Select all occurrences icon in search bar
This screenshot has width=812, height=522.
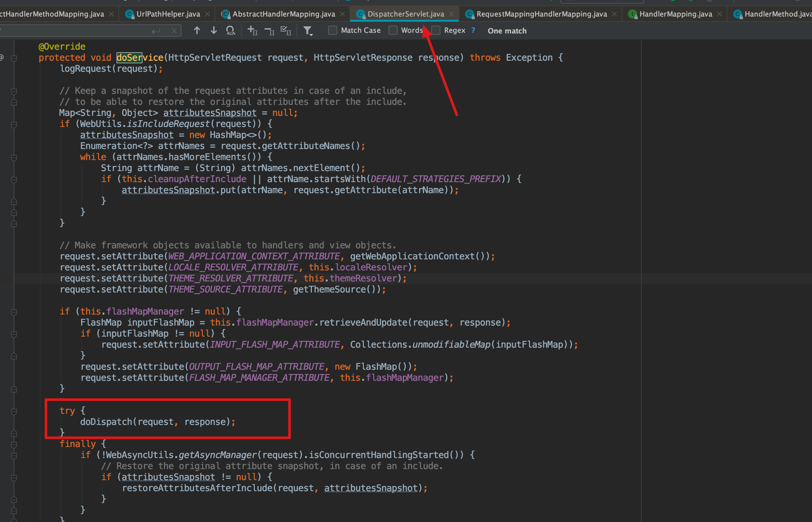(x=286, y=31)
